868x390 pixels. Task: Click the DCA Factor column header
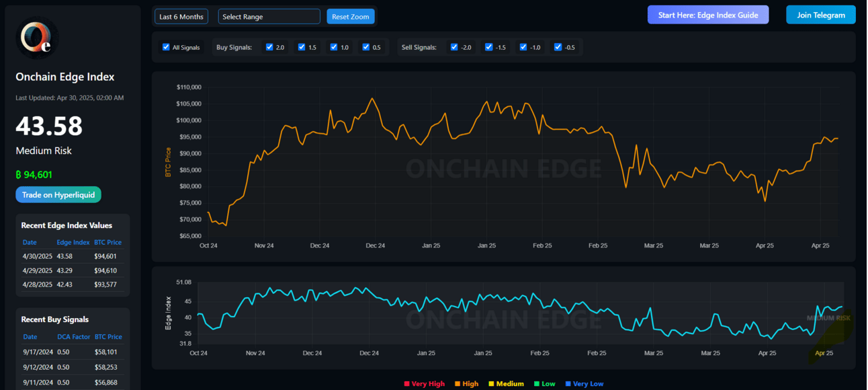73,337
